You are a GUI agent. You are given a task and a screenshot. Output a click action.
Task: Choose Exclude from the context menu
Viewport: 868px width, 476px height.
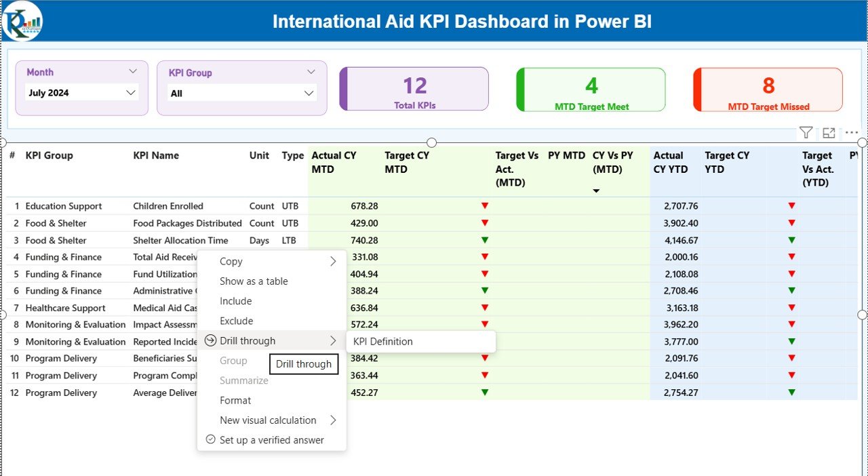coord(236,321)
